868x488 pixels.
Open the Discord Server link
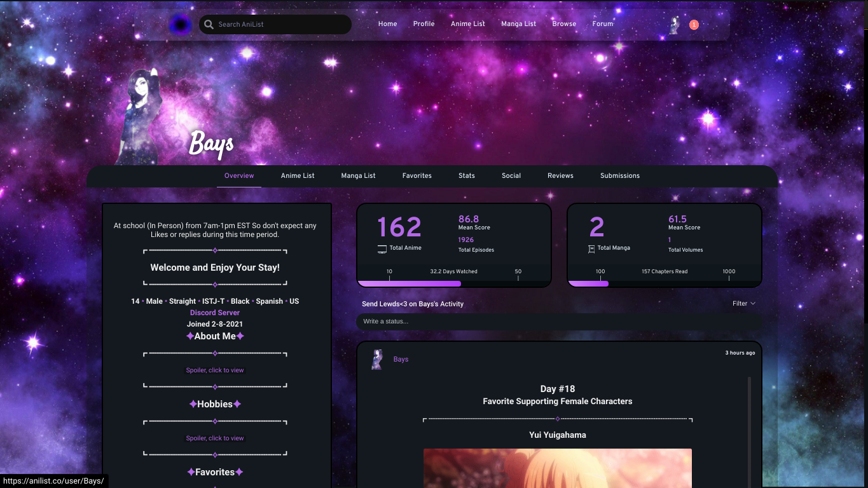[215, 312]
